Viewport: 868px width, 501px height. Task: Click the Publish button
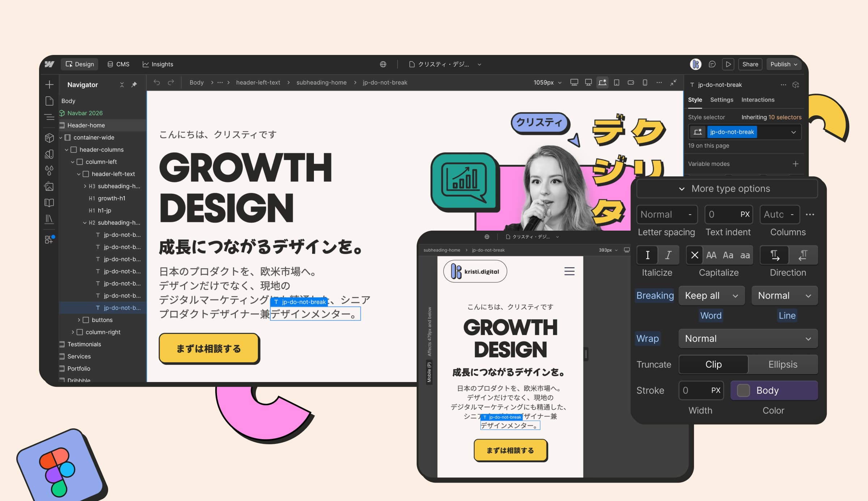783,64
